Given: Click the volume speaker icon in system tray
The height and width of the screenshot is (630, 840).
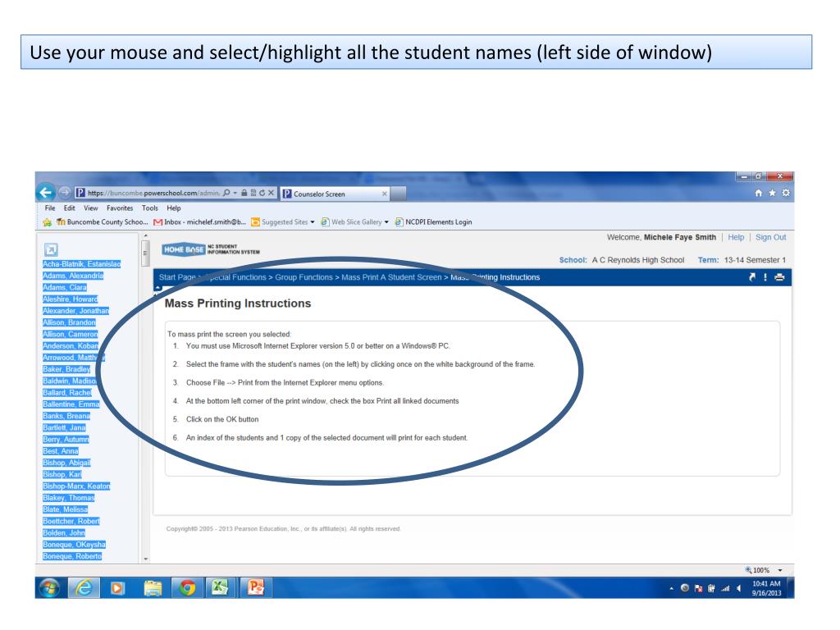Looking at the screenshot, I should (x=739, y=588).
